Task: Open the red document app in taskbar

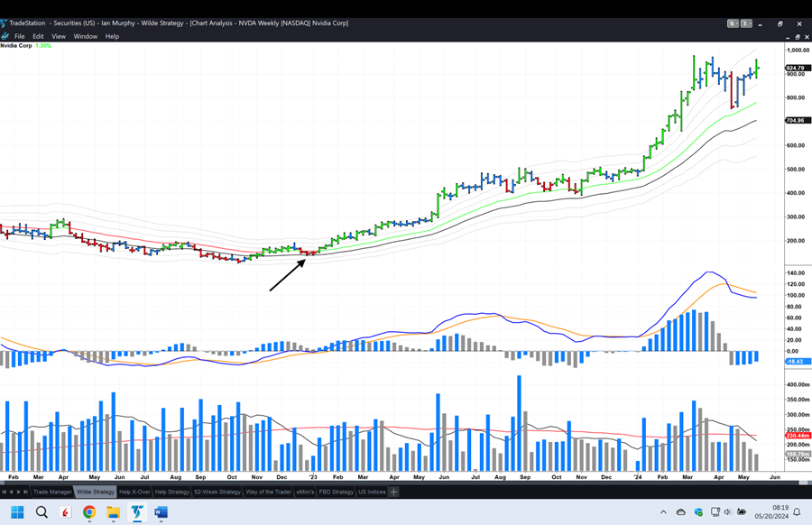Action: click(x=65, y=512)
